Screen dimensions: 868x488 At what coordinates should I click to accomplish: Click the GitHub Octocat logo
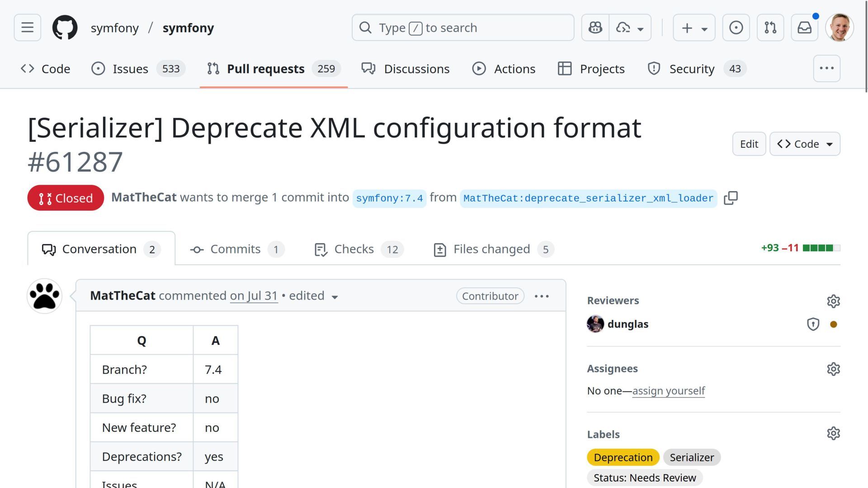(x=65, y=28)
